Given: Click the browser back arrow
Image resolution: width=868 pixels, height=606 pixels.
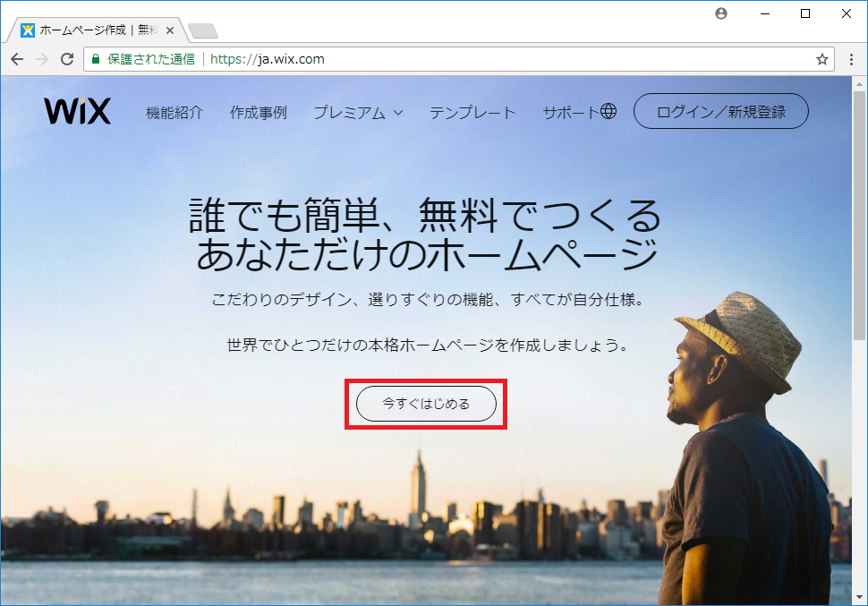Looking at the screenshot, I should (x=17, y=59).
